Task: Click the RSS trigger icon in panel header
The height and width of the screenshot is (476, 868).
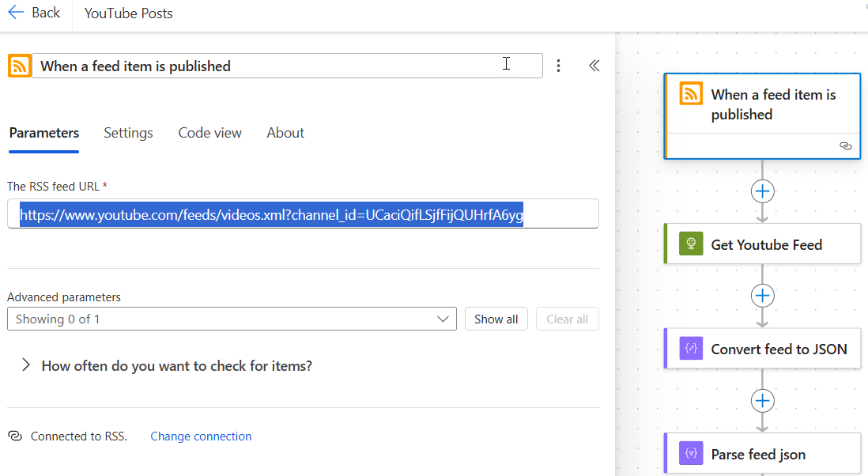Action: coord(20,66)
